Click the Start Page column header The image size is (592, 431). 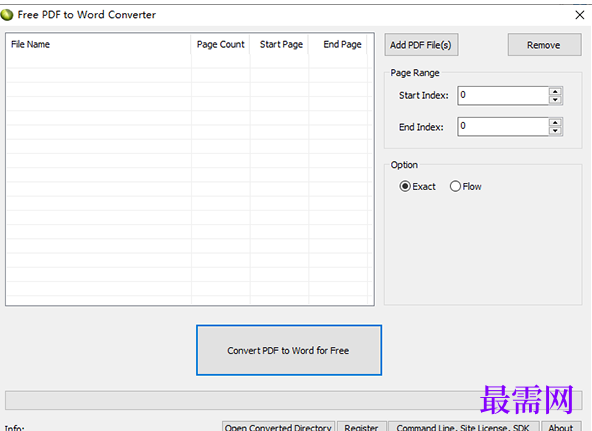click(x=279, y=45)
